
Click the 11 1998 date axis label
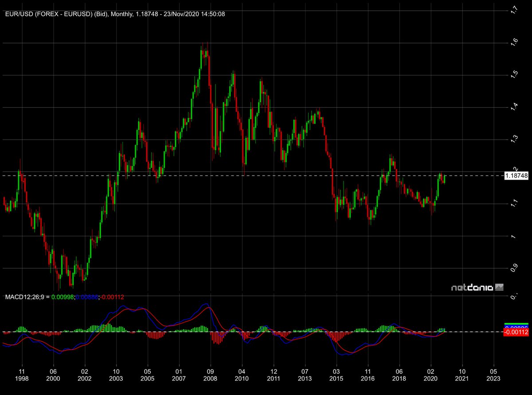pos(22,375)
